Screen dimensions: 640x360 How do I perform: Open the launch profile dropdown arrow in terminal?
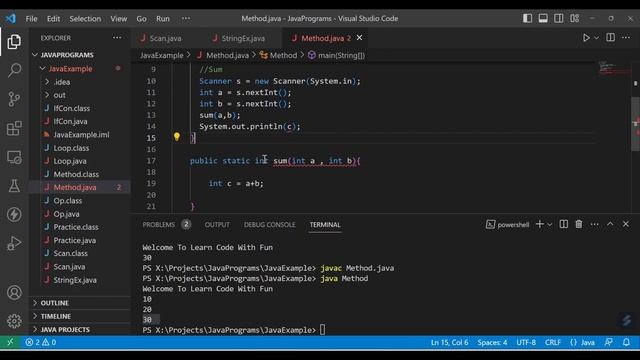(x=549, y=224)
